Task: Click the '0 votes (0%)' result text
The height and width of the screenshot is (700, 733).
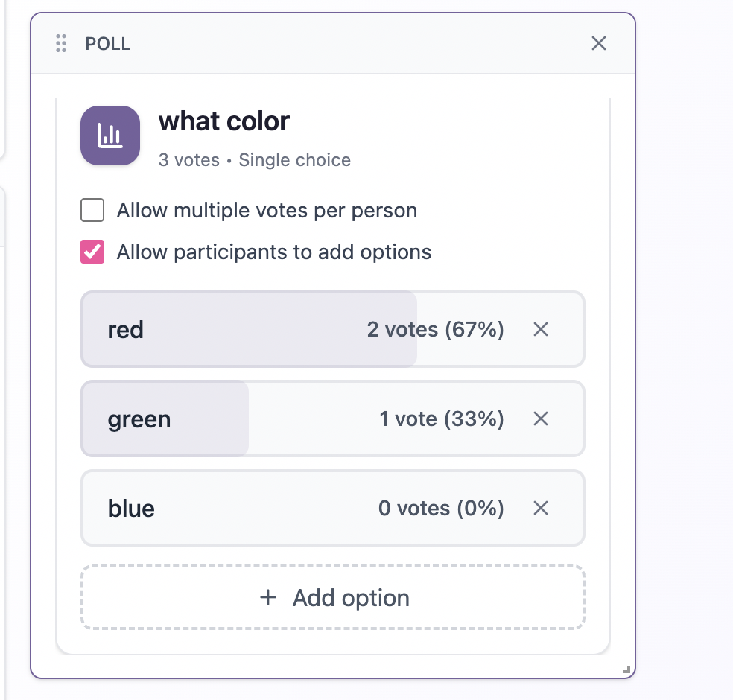Action: pyautogui.click(x=441, y=508)
